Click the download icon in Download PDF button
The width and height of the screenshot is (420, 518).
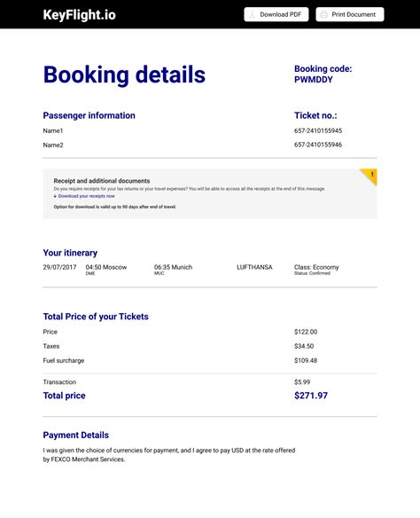click(x=252, y=14)
